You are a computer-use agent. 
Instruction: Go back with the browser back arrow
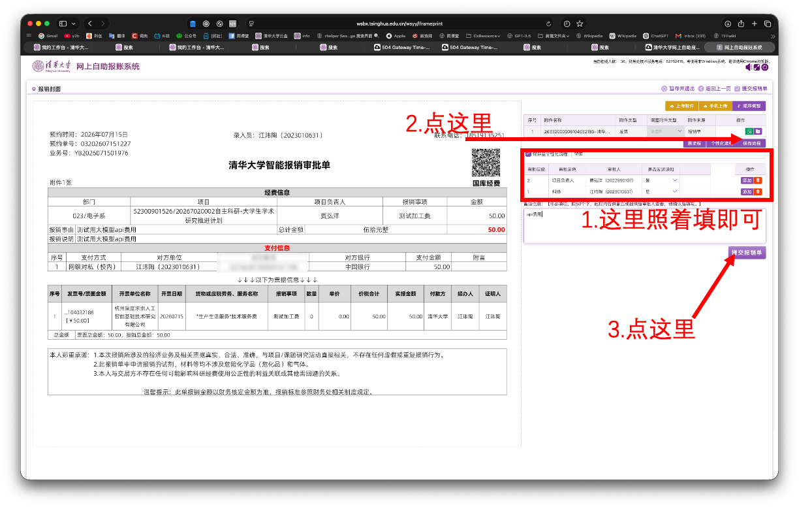(x=90, y=24)
